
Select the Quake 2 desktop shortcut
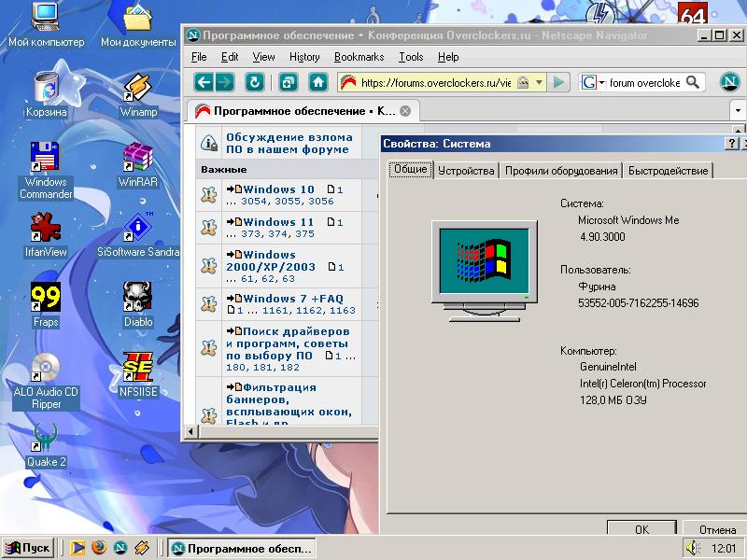(46, 444)
